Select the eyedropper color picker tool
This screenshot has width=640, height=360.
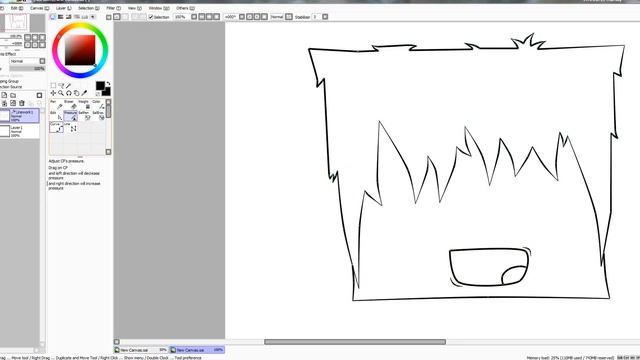(x=84, y=93)
